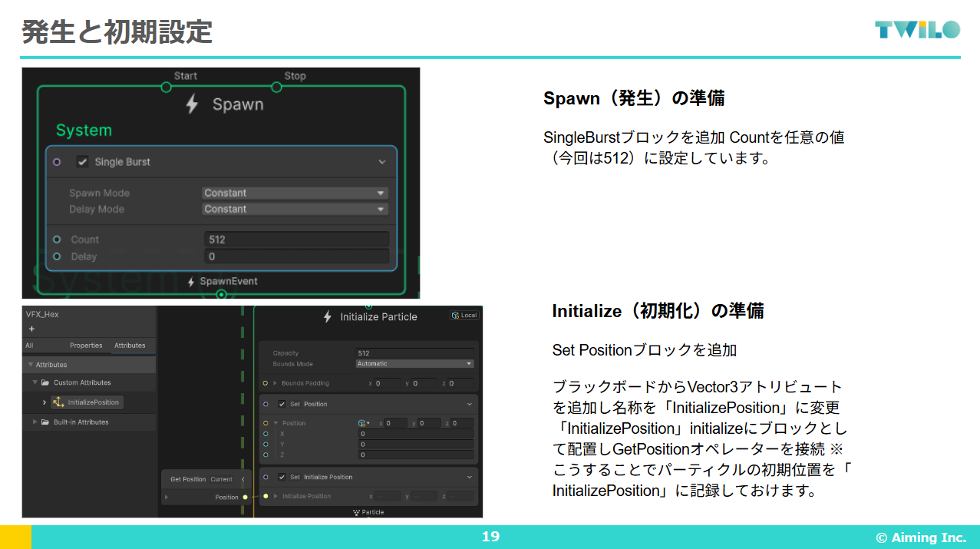The image size is (980, 549).
Task: Disable the Single Burst block checkbox
Action: [82, 162]
